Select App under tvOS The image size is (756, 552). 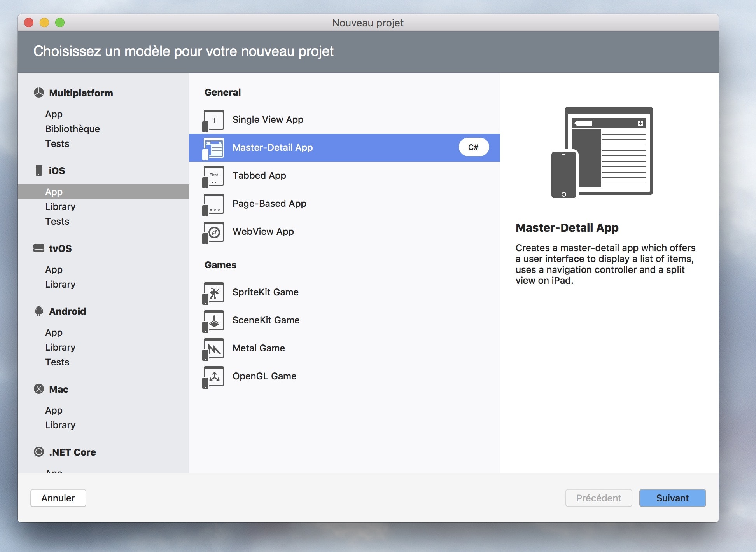click(54, 269)
